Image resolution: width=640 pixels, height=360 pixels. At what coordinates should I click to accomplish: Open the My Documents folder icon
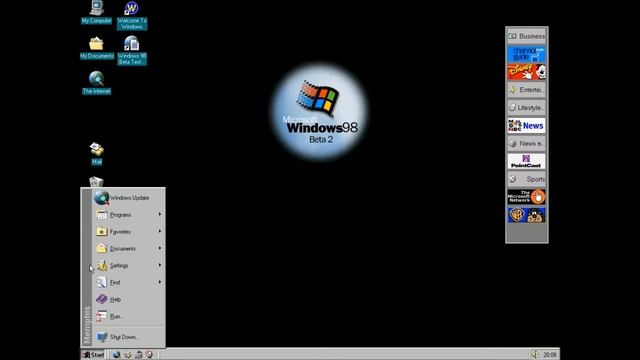click(x=96, y=48)
